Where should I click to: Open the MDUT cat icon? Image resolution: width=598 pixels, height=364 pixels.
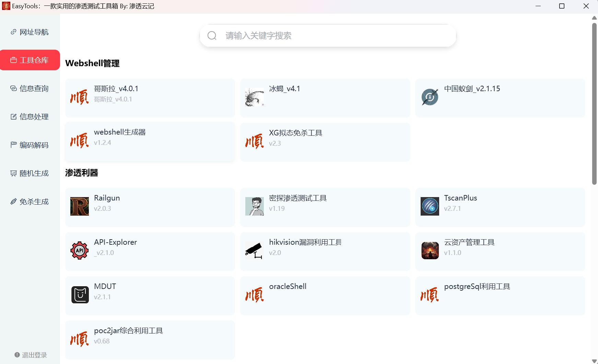[79, 294]
